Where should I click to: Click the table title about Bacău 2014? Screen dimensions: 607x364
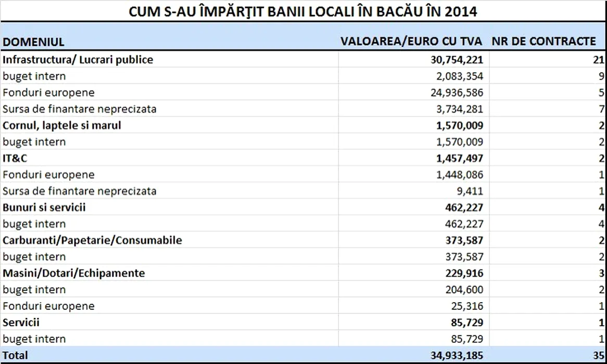coord(303,11)
